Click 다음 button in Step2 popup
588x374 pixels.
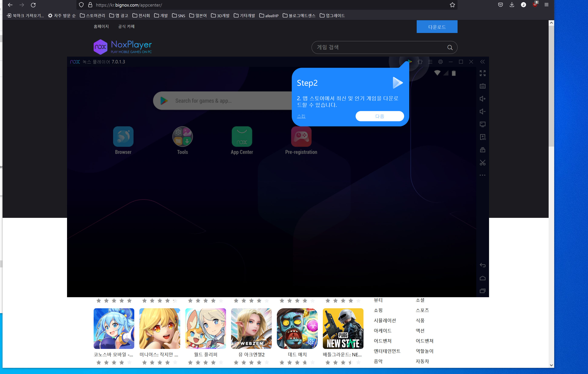click(379, 116)
